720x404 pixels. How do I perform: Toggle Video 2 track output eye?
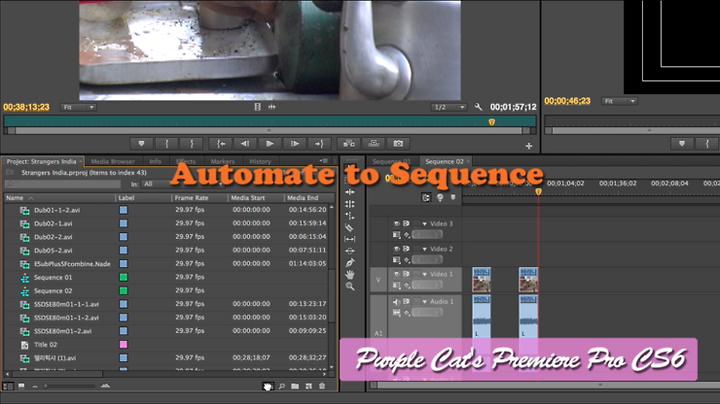(x=396, y=249)
